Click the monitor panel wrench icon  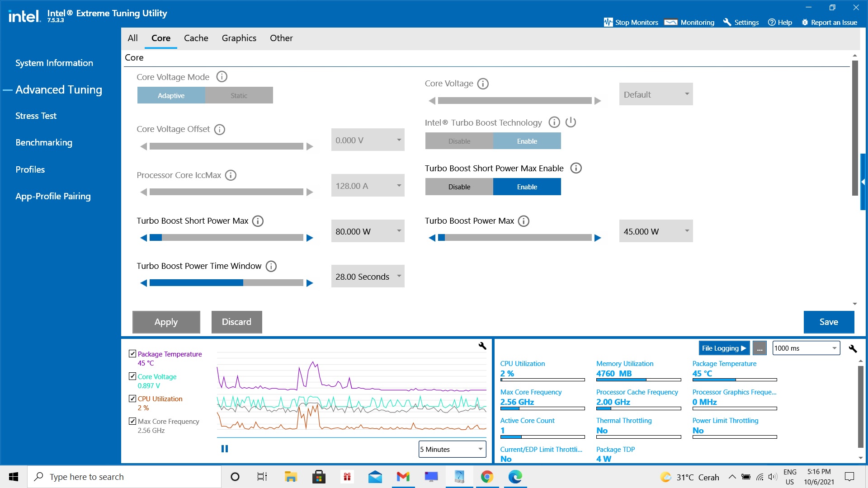point(853,348)
